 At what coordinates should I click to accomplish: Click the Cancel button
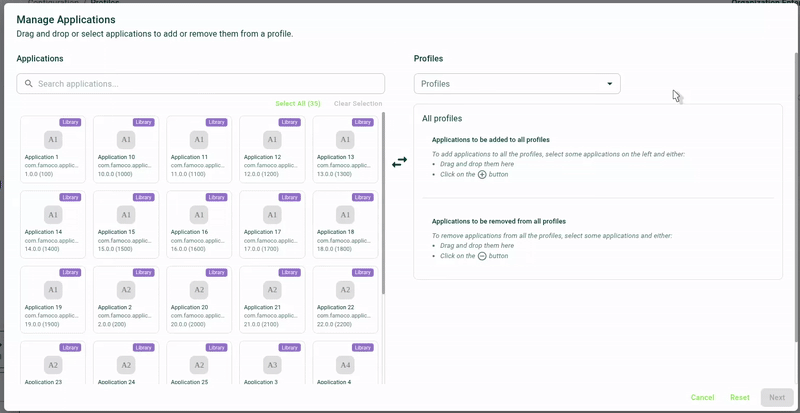703,397
